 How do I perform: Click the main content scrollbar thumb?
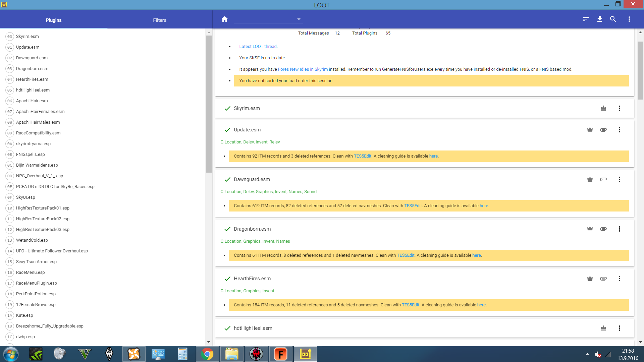[x=640, y=70]
